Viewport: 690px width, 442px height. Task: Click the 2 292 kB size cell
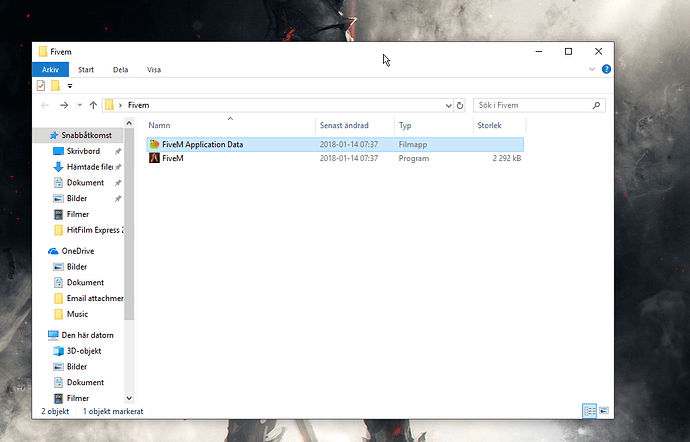[x=507, y=158]
